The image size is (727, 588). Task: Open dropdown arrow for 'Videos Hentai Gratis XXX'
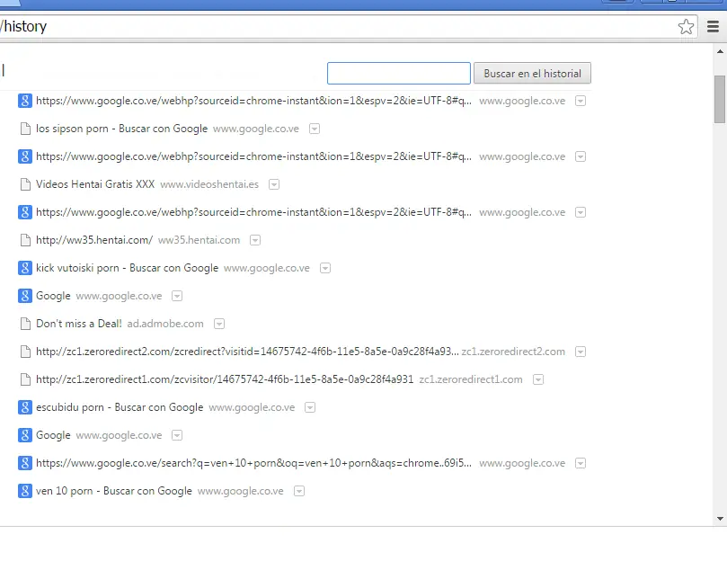[274, 184]
